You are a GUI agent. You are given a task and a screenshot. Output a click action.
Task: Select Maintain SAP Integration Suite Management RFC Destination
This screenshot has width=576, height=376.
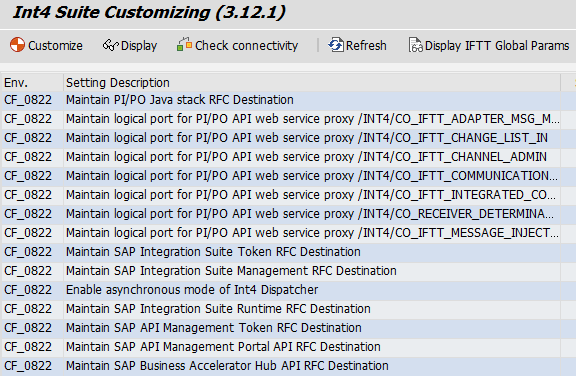pyautogui.click(x=312, y=271)
